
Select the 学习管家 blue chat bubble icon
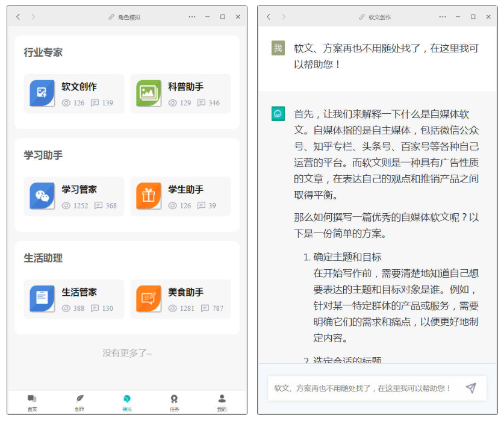[x=42, y=195]
